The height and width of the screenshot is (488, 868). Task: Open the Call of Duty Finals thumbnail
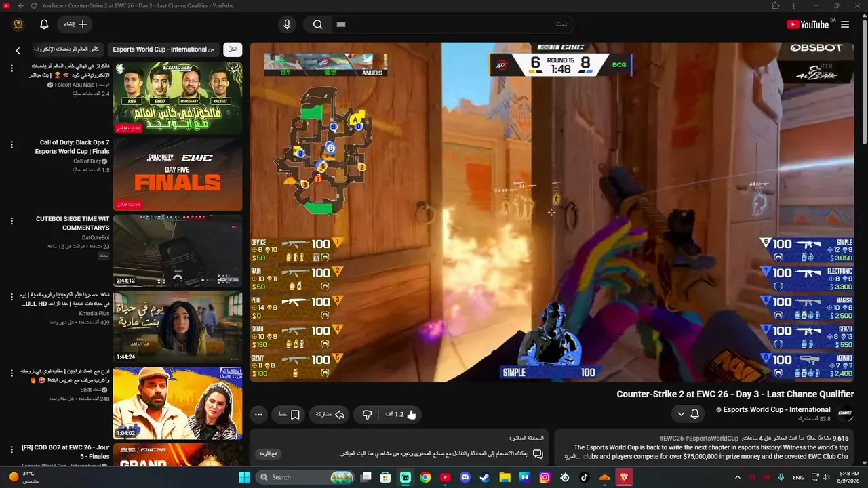178,175
